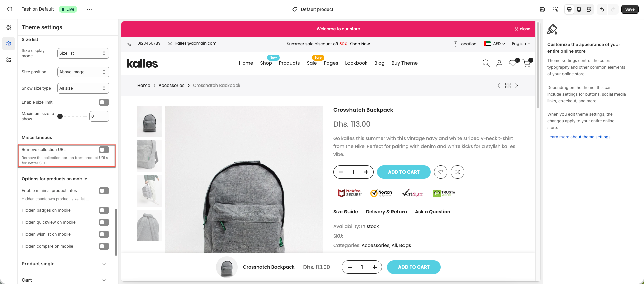Click the undo arrow in top bar

[x=602, y=9]
